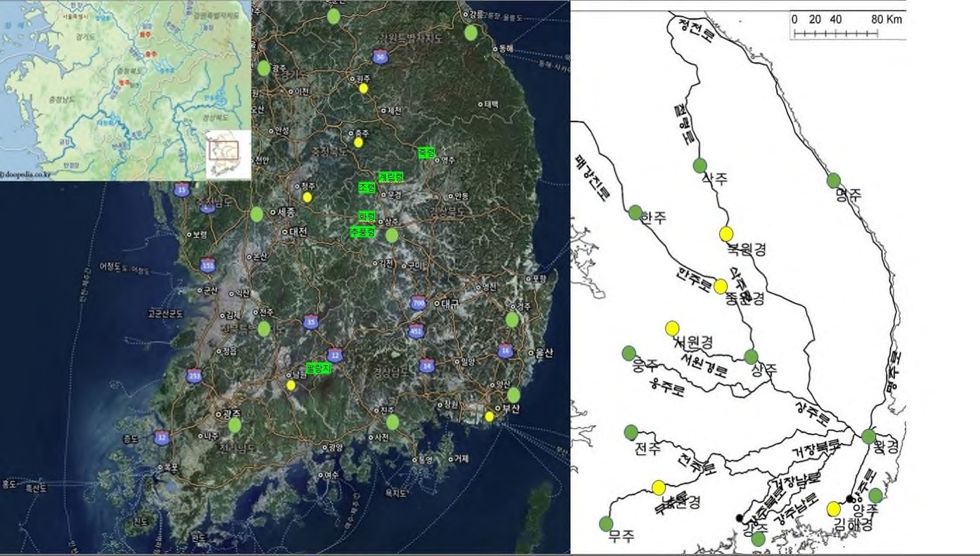Click the green 추풍령 pass label
This screenshot has width=980, height=556.
click(x=363, y=232)
